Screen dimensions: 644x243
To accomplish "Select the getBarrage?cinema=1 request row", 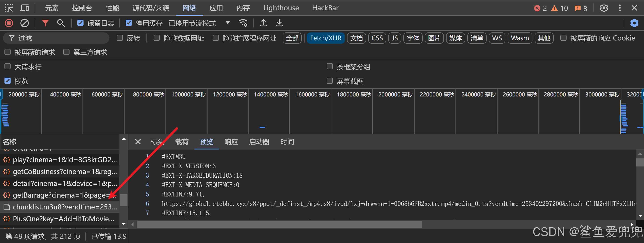I will point(60,195).
